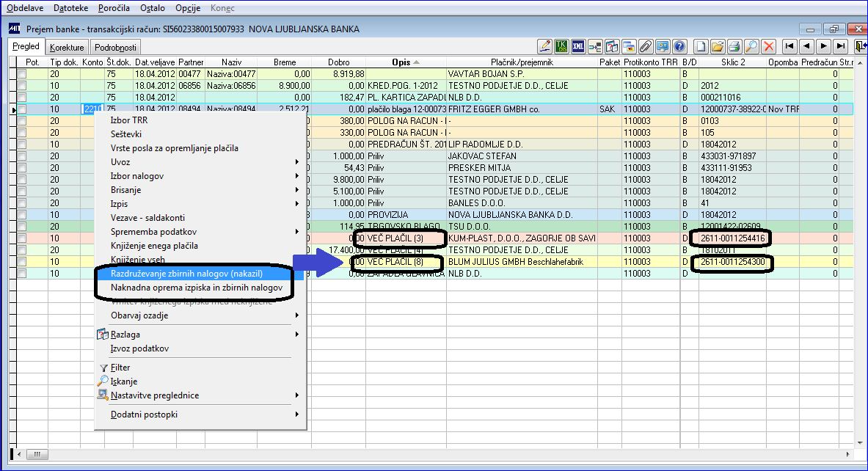Screen dimensions: 868x471
Task: Tick the checkbox in the first table row
Action: click(x=23, y=74)
